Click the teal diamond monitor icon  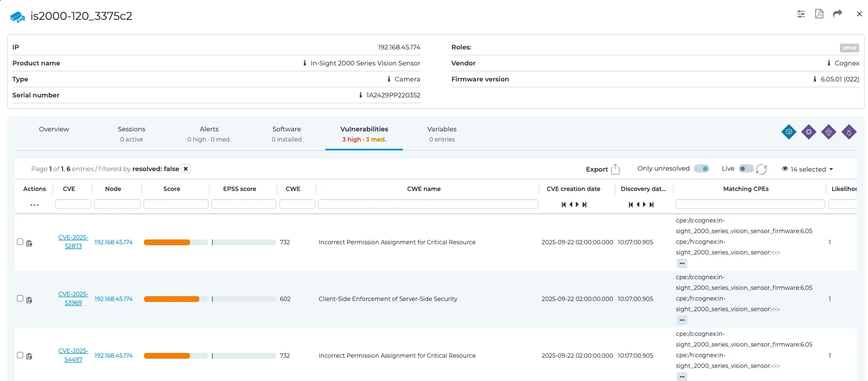tap(789, 132)
